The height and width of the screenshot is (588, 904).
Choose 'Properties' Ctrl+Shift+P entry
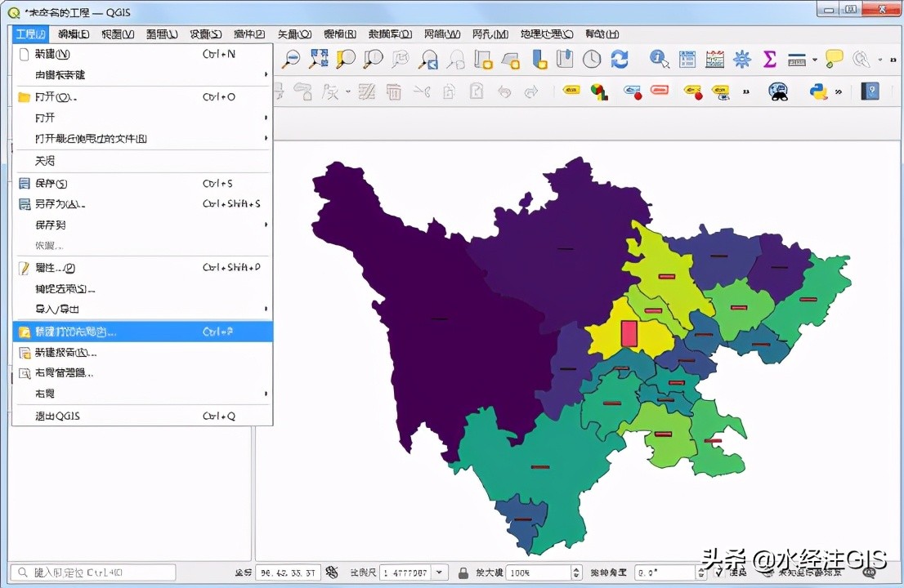point(142,268)
